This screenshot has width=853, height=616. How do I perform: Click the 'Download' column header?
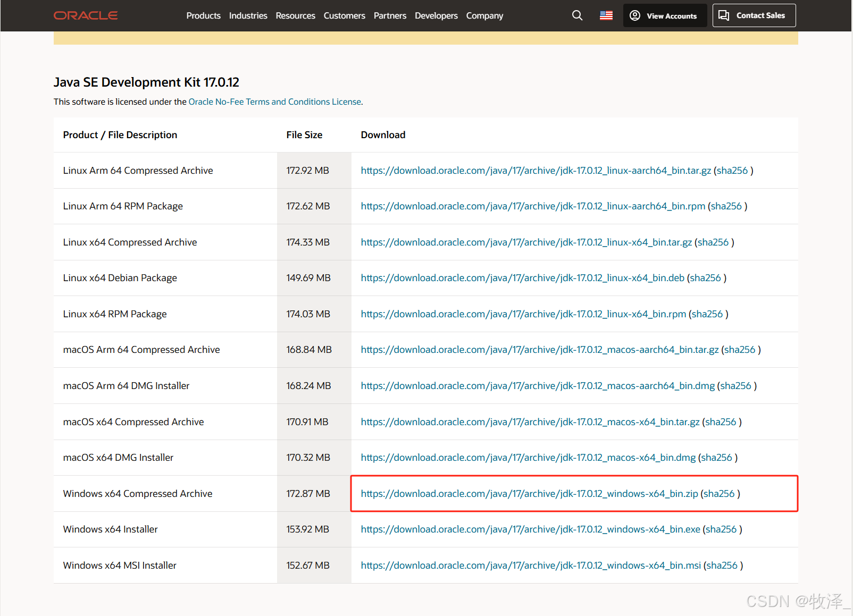[x=383, y=135]
